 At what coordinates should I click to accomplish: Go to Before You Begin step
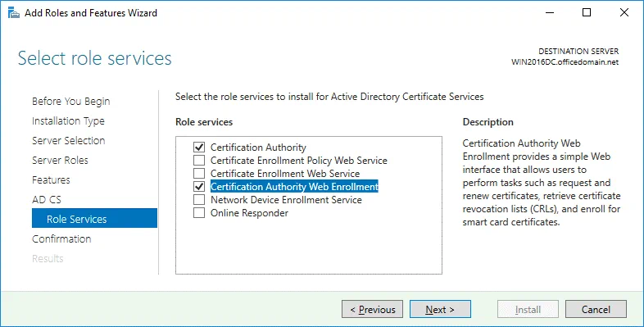[x=71, y=102]
